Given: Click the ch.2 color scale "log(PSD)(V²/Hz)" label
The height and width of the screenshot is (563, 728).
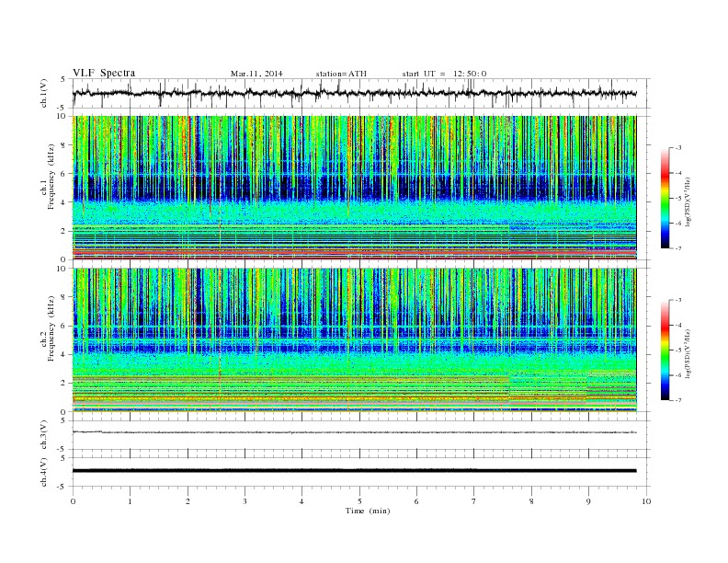Looking at the screenshot, I should [x=688, y=353].
